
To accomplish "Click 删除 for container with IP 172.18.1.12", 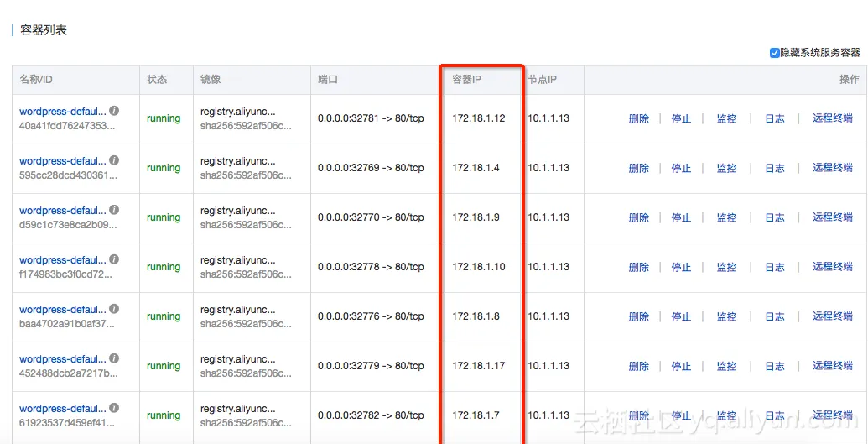I will click(639, 118).
